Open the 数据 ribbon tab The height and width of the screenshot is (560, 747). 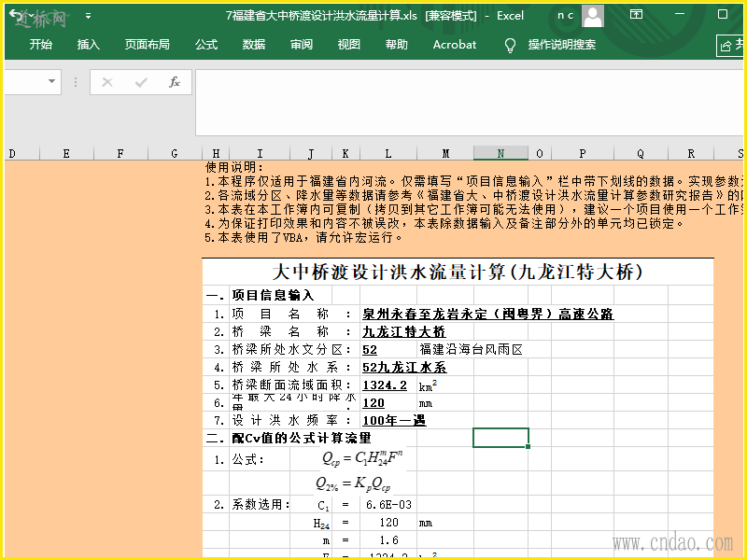click(x=253, y=45)
